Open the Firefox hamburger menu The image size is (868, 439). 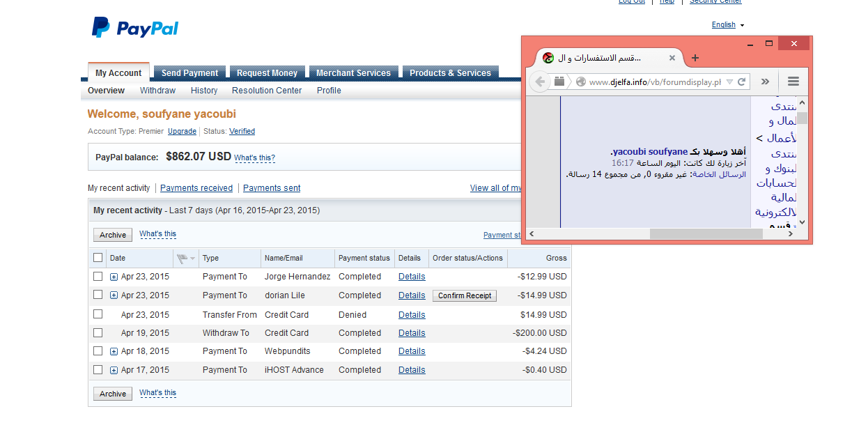click(793, 82)
